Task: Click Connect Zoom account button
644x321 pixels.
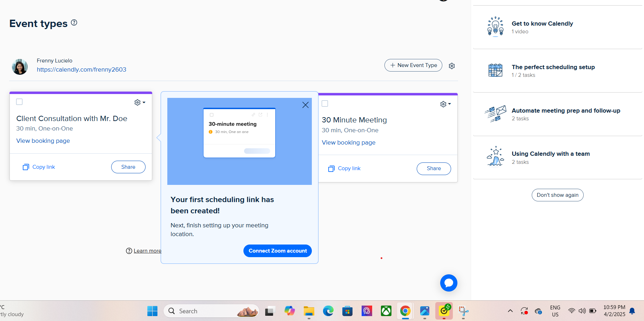Action: pos(277,251)
